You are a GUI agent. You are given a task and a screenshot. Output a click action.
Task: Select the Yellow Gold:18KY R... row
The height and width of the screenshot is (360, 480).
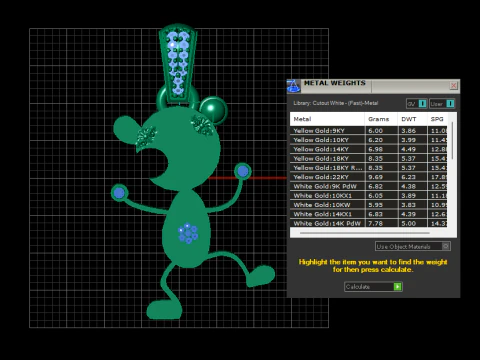click(x=368, y=168)
